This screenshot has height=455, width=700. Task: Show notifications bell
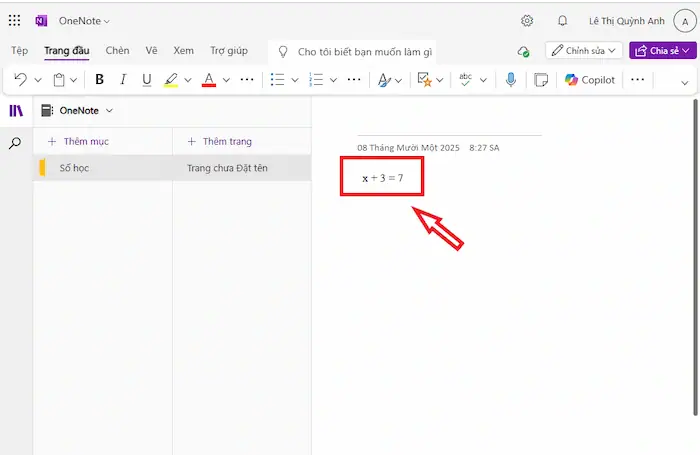(x=562, y=20)
